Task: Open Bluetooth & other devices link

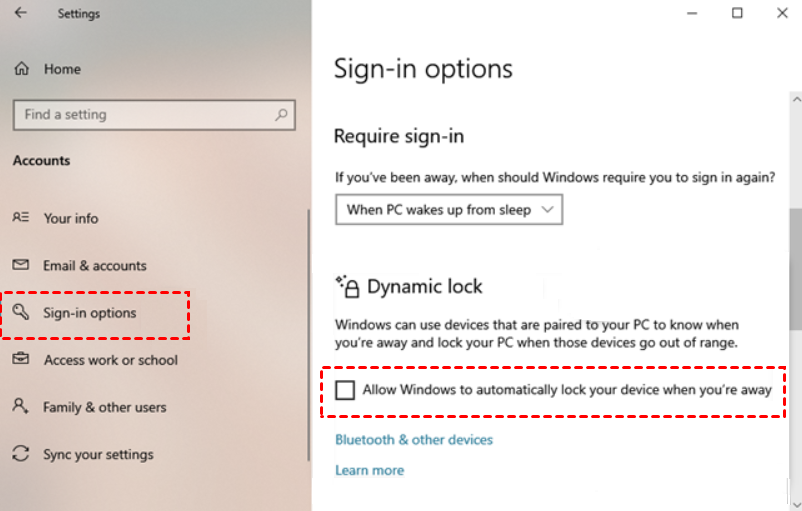Action: click(x=414, y=439)
